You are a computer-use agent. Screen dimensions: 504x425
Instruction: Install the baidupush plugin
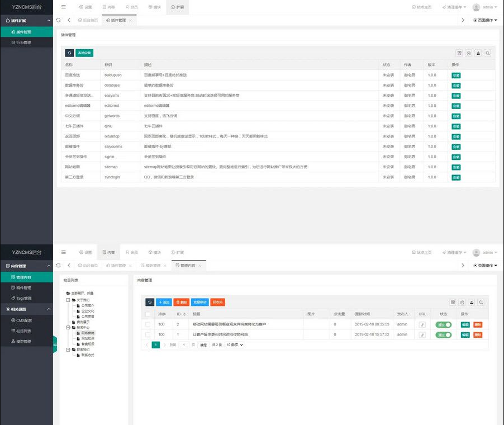[x=456, y=75]
